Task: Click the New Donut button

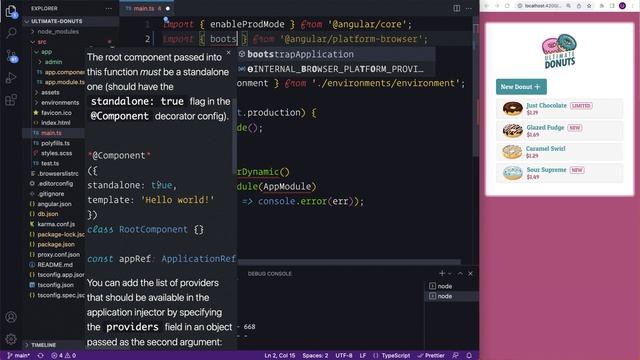Action: coord(521,87)
